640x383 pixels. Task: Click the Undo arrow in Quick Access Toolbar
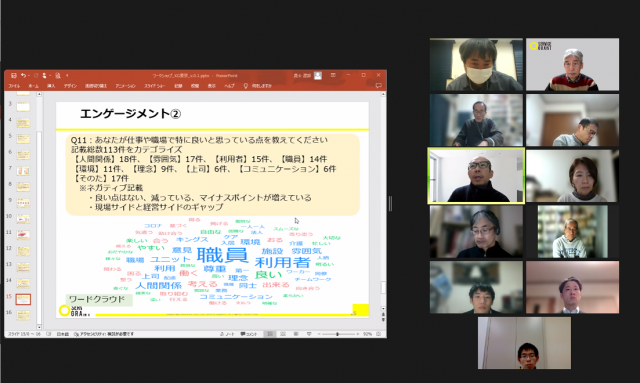click(23, 76)
